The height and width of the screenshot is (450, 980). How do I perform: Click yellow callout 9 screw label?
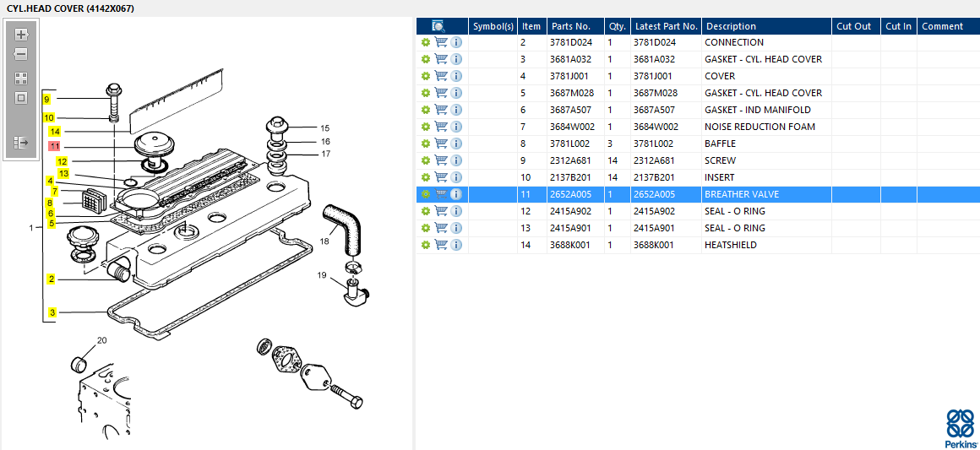coord(47,100)
